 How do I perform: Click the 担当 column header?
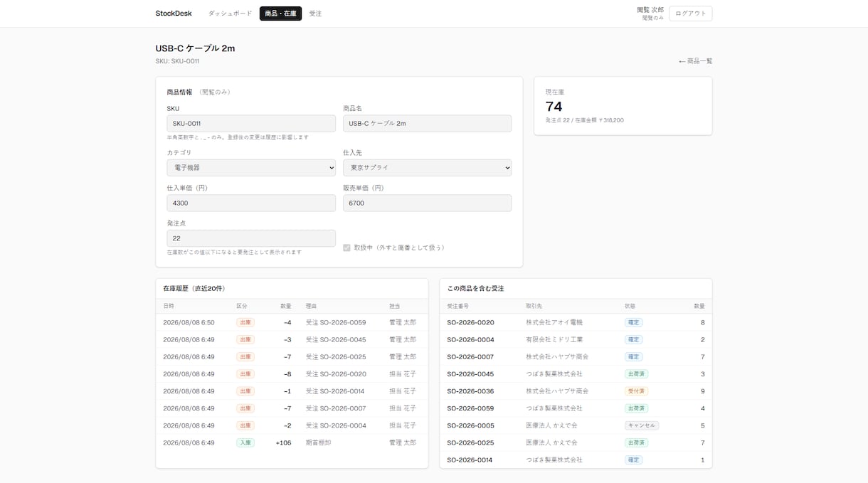[x=395, y=306]
